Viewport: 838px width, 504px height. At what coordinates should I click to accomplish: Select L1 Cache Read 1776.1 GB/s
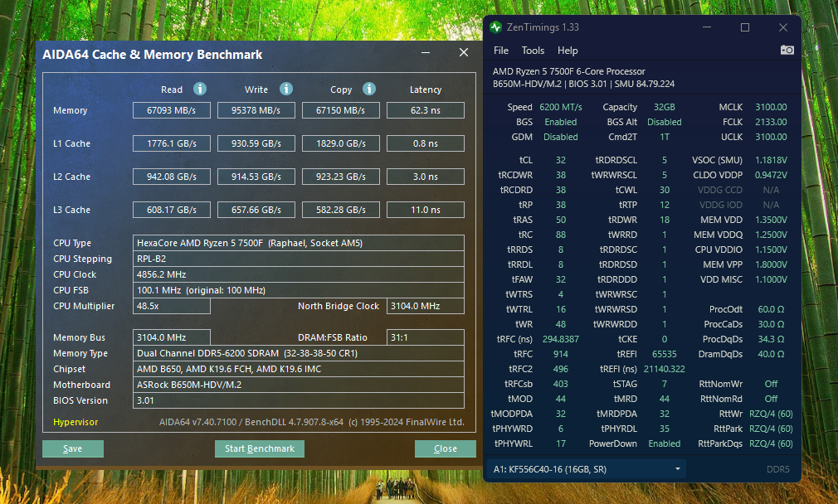coord(172,143)
